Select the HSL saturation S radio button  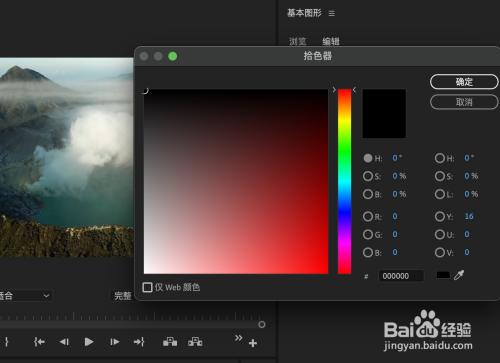click(440, 176)
